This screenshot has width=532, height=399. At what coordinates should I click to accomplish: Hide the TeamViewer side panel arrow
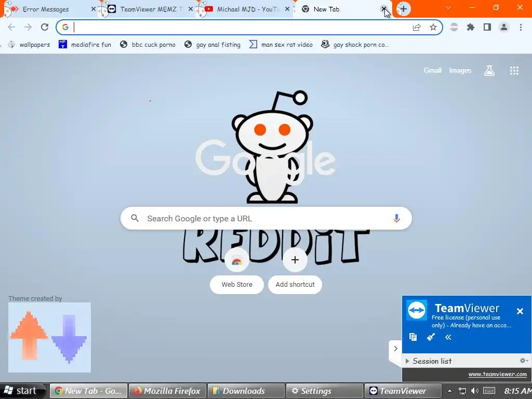point(395,349)
